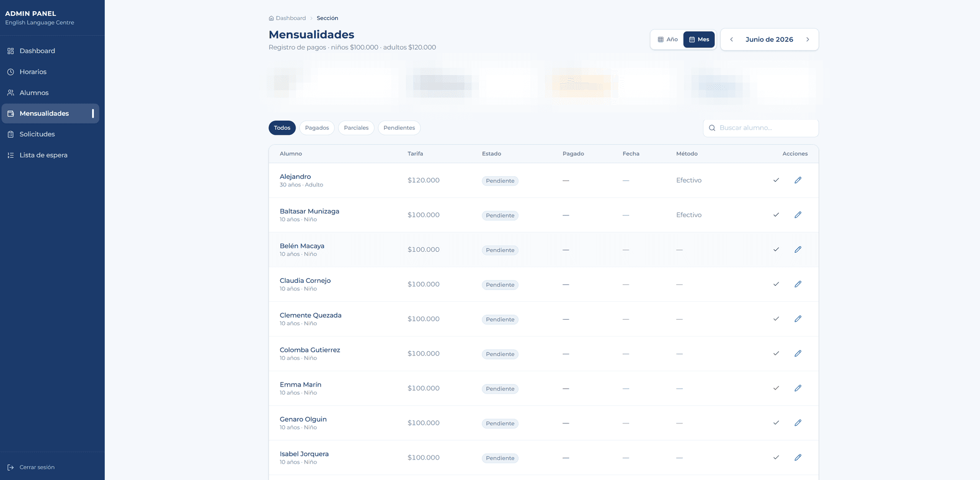This screenshot has height=480, width=980.
Task: Filter by Pendientes payments
Action: [x=399, y=128]
